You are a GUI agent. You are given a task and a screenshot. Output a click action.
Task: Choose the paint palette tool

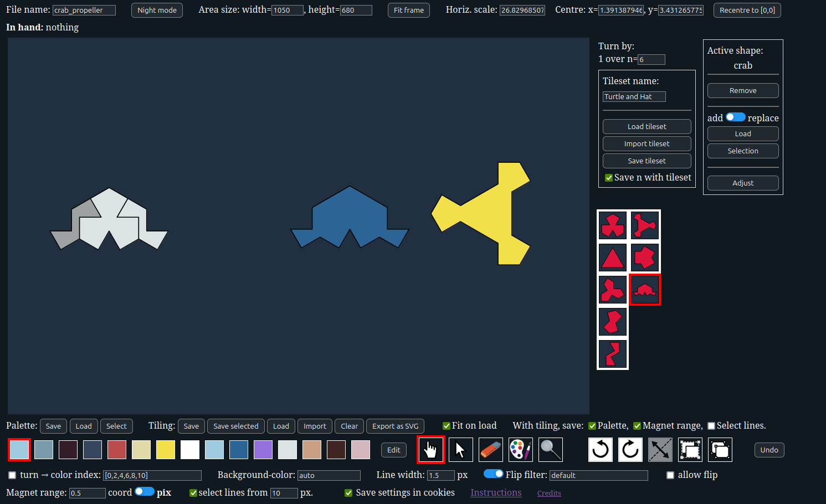[520, 450]
